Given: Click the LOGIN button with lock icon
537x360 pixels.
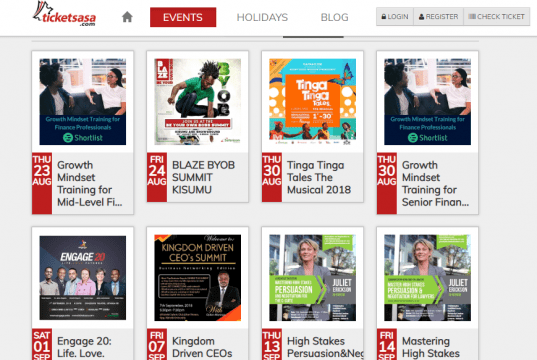Looking at the screenshot, I should (x=395, y=16).
